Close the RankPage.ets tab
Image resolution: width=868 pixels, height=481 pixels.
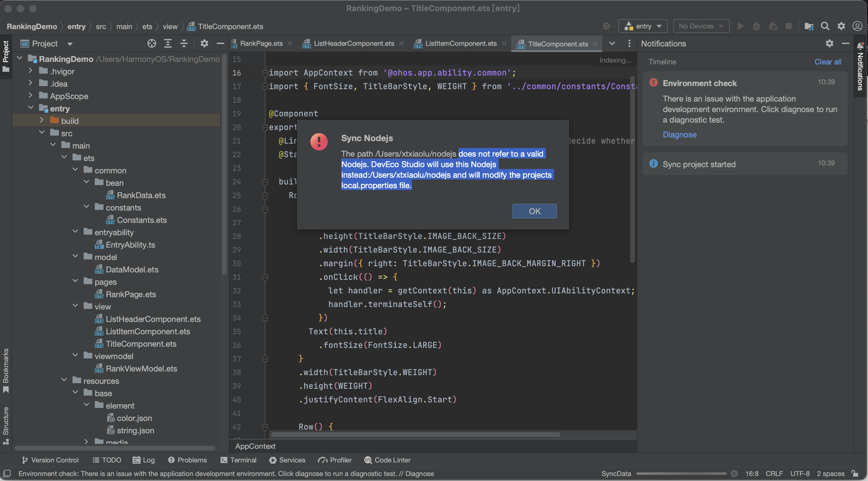pos(290,43)
